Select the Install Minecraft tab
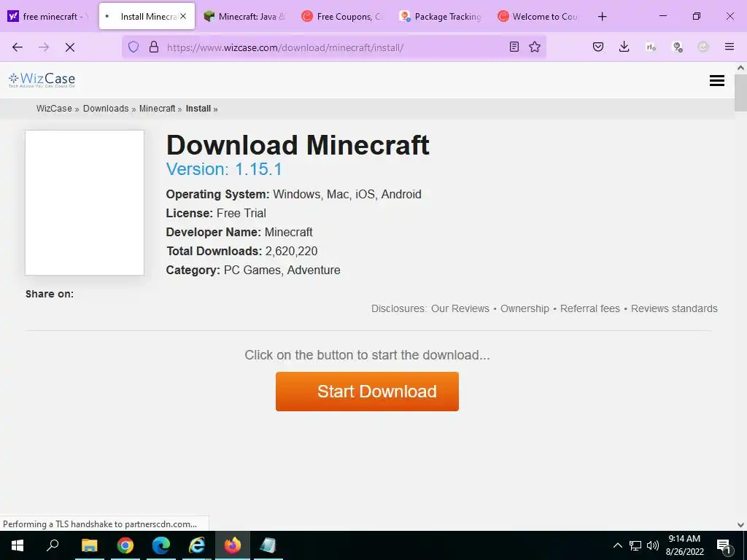 coord(147,16)
